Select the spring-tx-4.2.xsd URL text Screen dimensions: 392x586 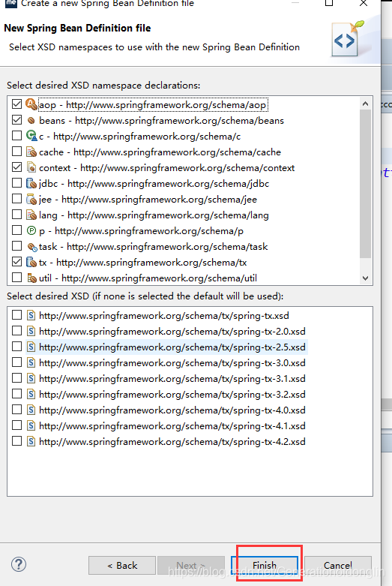(172, 442)
